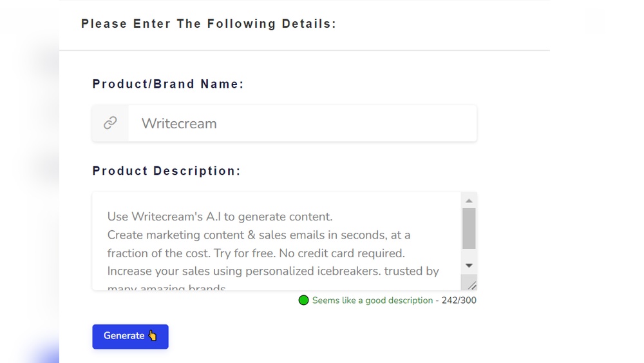The height and width of the screenshot is (363, 644).
Task: Click the link icon beside brand name
Action: point(111,123)
